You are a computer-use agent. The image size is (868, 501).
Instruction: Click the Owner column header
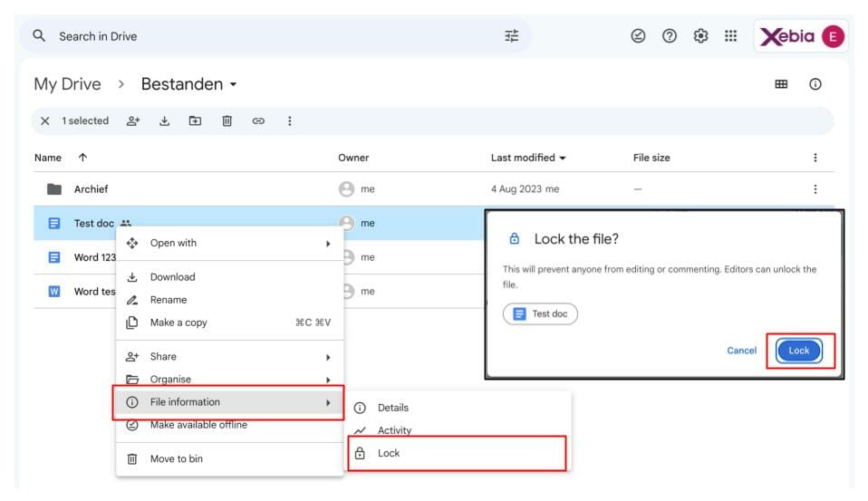pyautogui.click(x=353, y=158)
